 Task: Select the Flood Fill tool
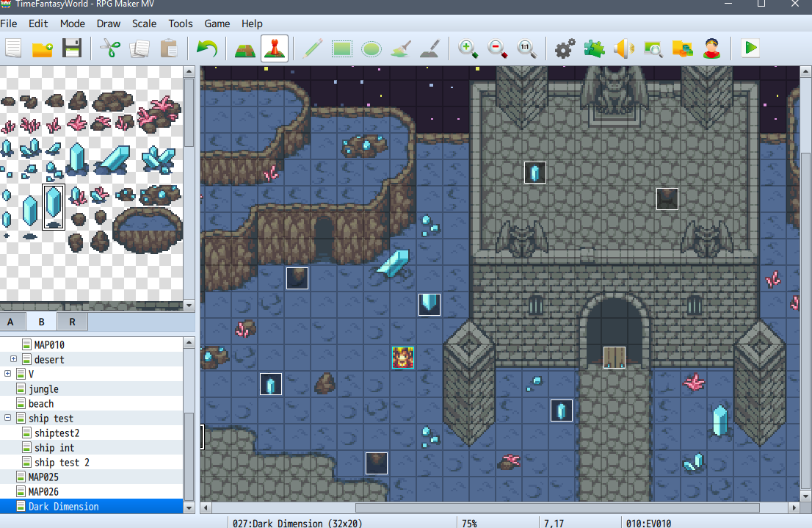401,48
